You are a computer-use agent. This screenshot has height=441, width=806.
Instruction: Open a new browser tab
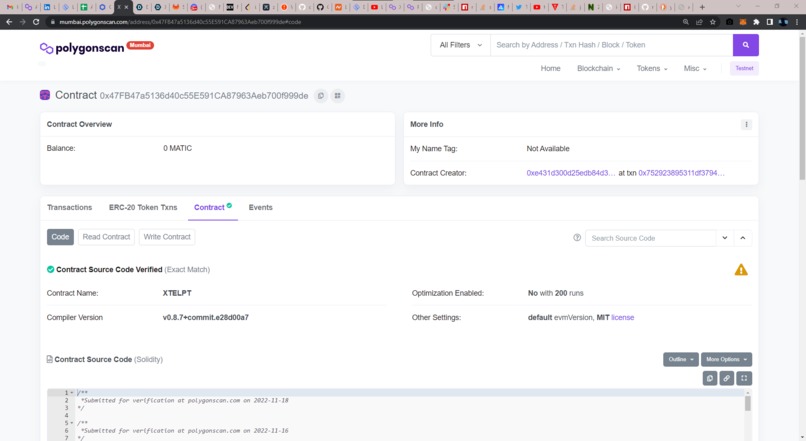(x=702, y=7)
